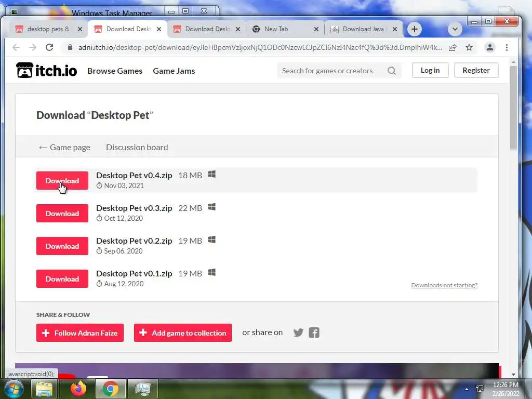Click the Register button

476,70
